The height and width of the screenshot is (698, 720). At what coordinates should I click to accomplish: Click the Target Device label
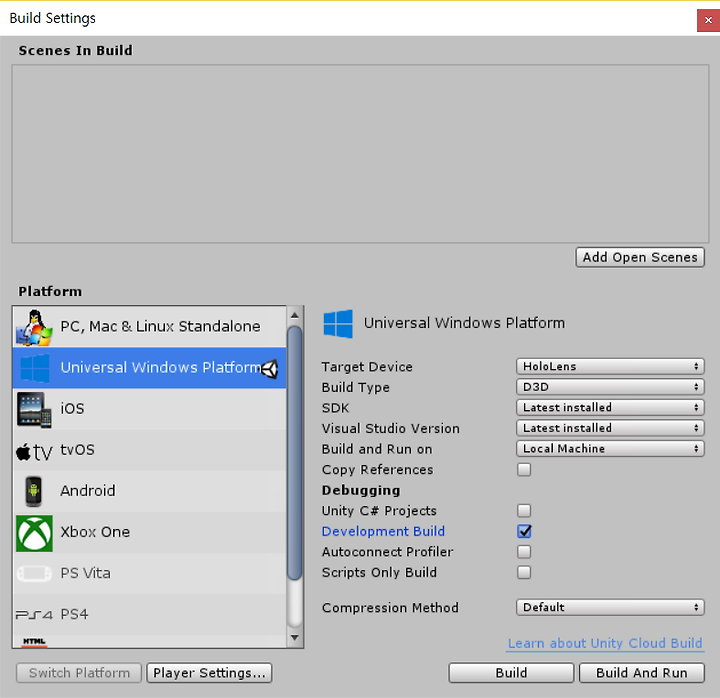point(367,367)
